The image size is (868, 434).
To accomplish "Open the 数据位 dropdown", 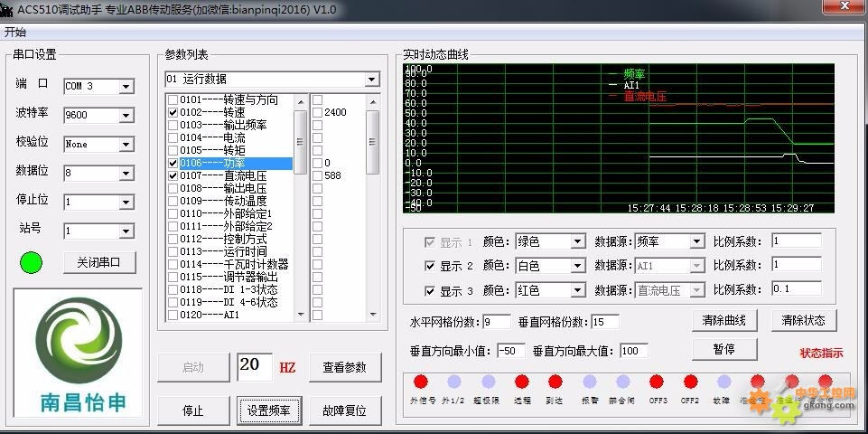I will coord(126,173).
